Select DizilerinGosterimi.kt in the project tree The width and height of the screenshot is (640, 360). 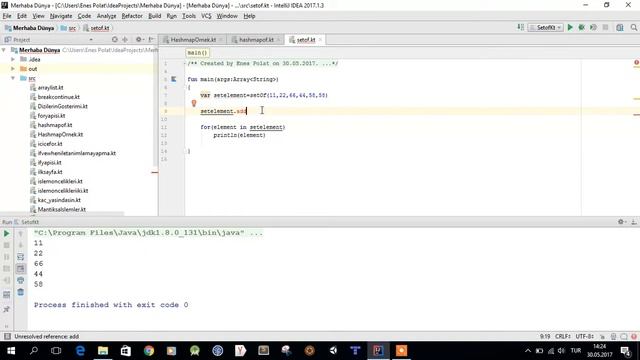point(62,106)
